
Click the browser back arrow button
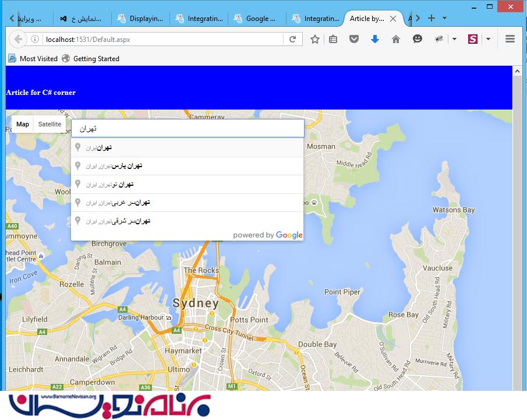coord(18,39)
